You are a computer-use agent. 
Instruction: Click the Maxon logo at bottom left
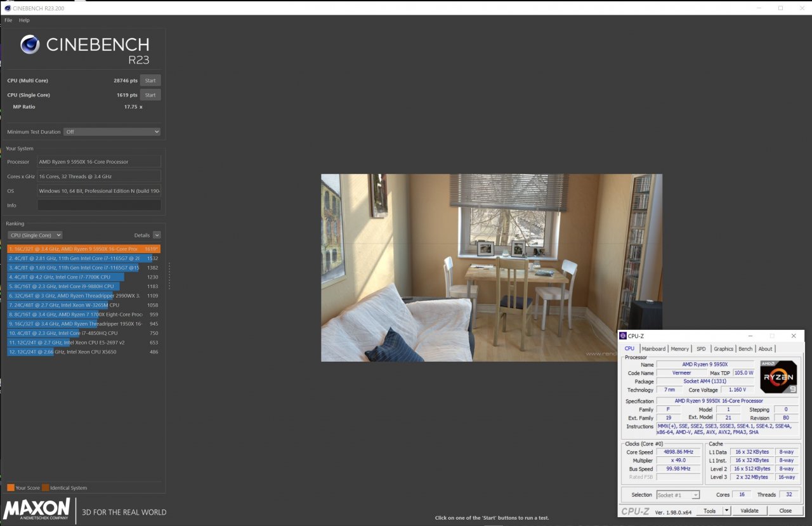point(37,509)
